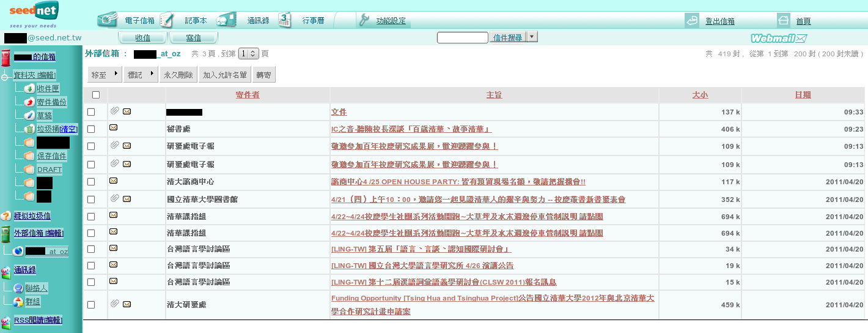
Task: Open the page number selector dropdown
Action: 248,54
